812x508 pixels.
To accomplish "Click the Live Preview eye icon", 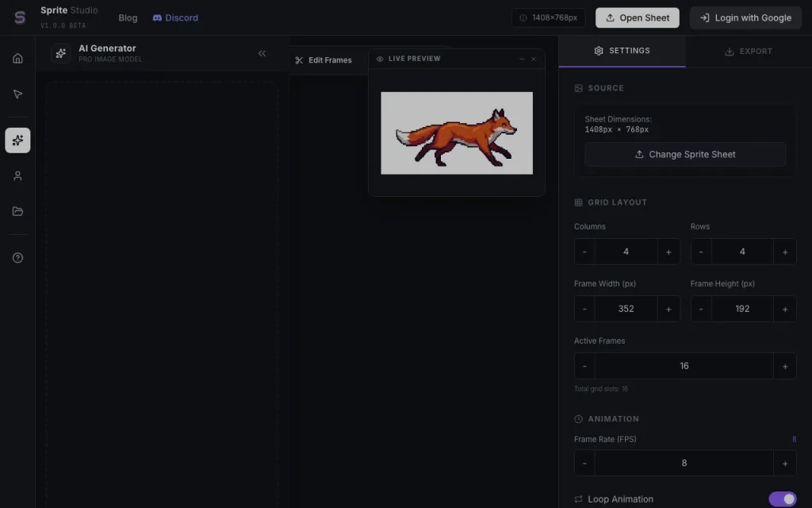I will [380, 59].
